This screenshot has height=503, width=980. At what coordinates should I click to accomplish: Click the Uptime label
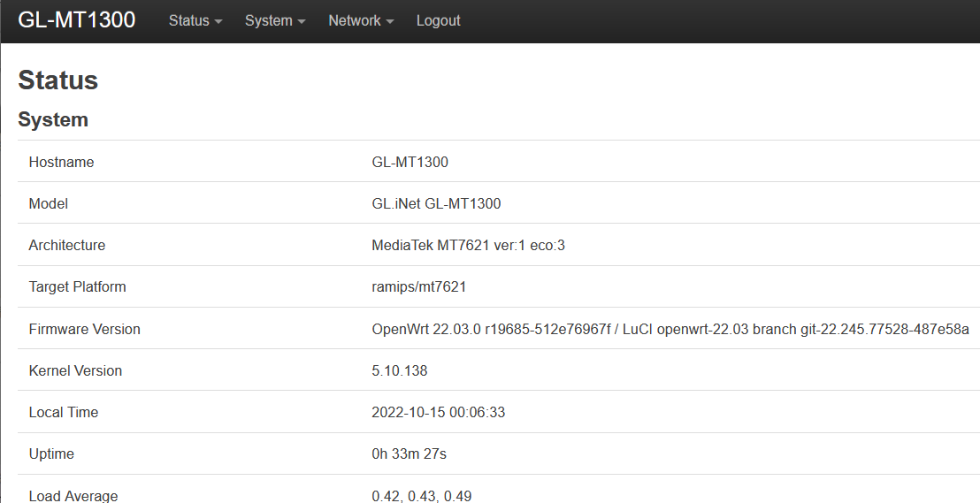pyautogui.click(x=51, y=453)
